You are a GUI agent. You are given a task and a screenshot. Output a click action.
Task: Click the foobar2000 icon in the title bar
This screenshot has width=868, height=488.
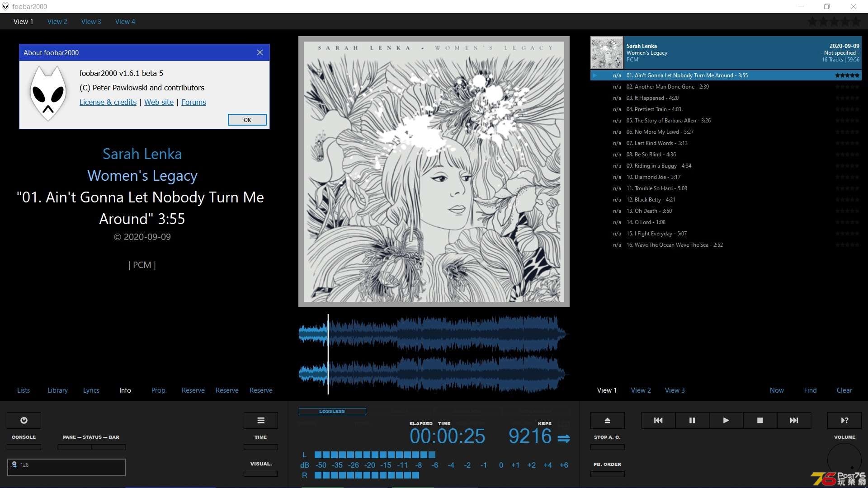click(5, 6)
